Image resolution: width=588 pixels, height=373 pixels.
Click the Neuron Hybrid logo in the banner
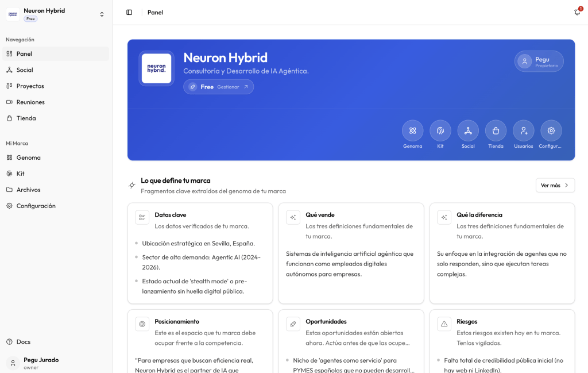(156, 68)
